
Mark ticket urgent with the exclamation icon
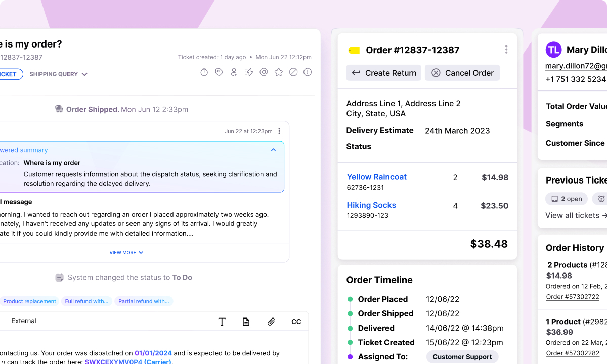308,72
